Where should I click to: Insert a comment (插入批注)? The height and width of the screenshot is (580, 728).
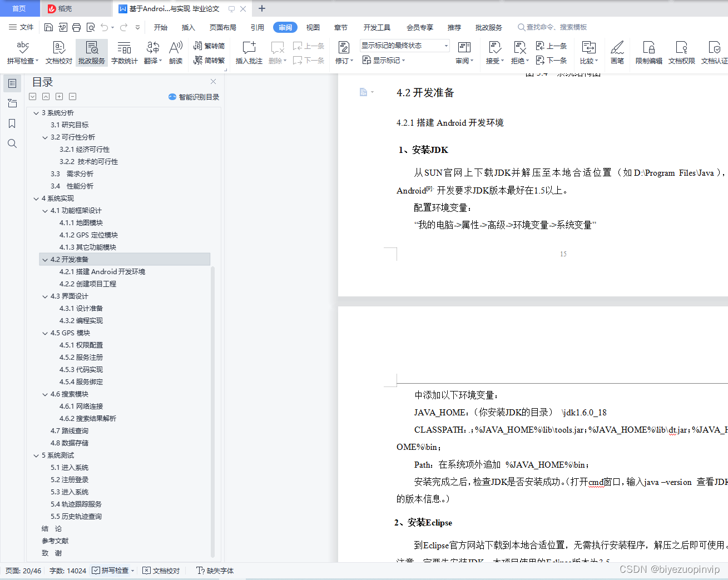pos(249,53)
